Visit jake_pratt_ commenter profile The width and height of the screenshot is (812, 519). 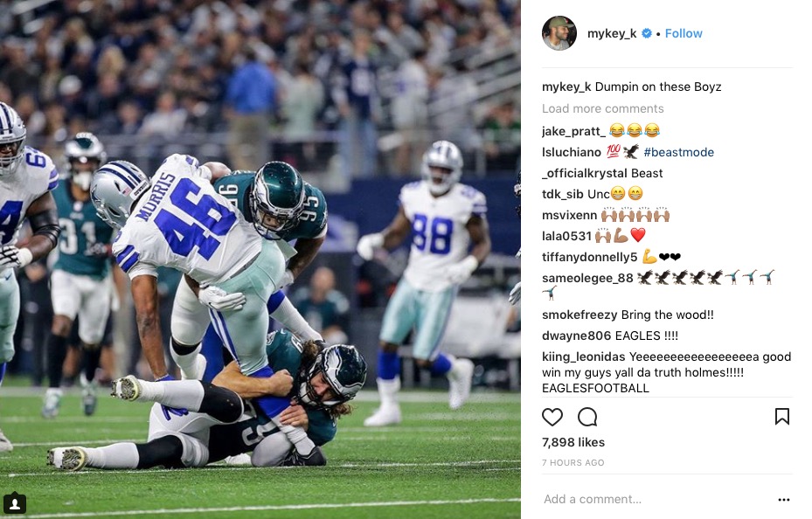[x=573, y=130]
